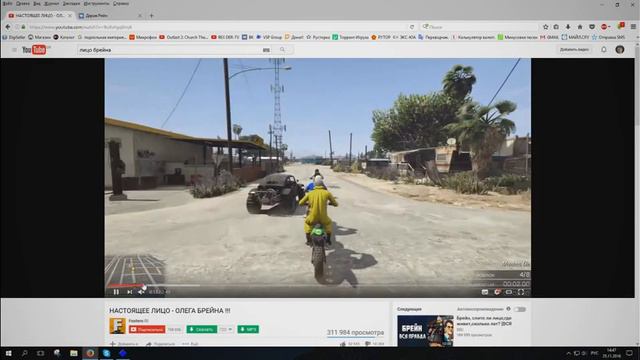
Task: Reload the page in Firefox
Action: [412, 27]
